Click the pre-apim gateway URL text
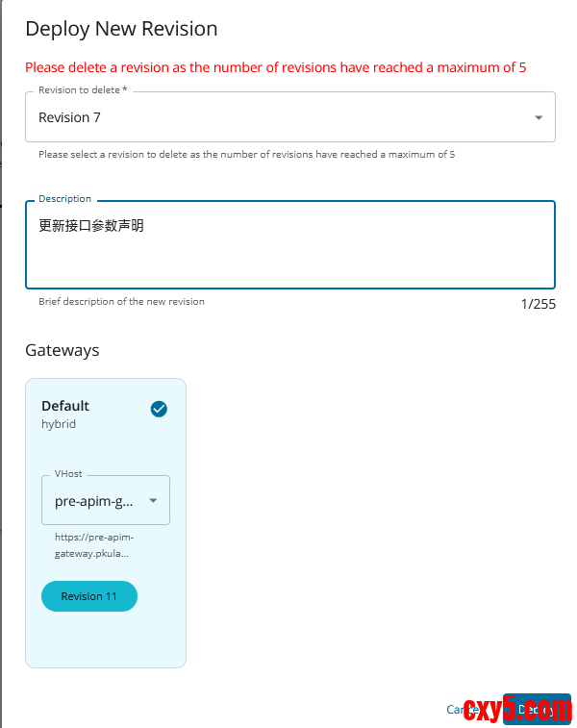 coord(94,545)
